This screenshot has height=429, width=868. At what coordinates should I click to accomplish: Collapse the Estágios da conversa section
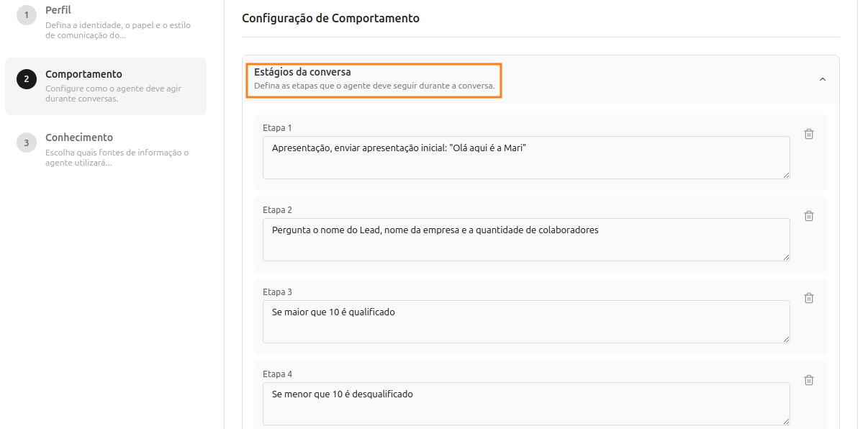pos(823,79)
